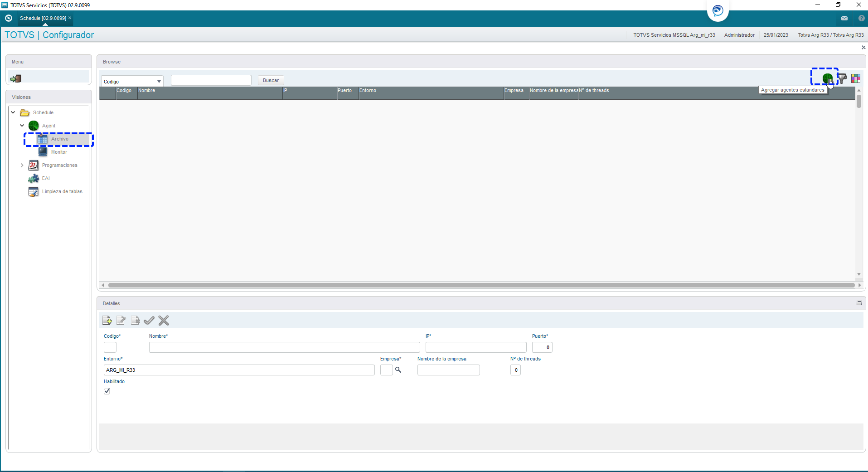
Task: Click the colored grid configuration icon
Action: (x=856, y=78)
